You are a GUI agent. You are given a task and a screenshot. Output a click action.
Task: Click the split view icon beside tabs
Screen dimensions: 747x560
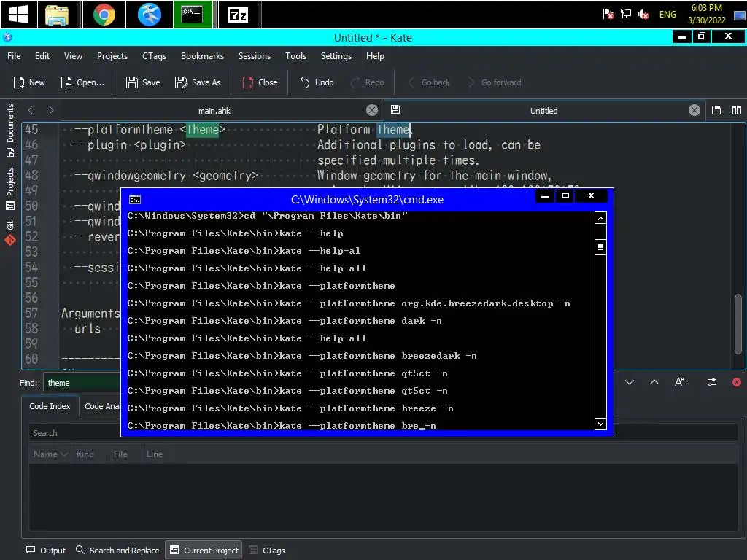pos(737,111)
